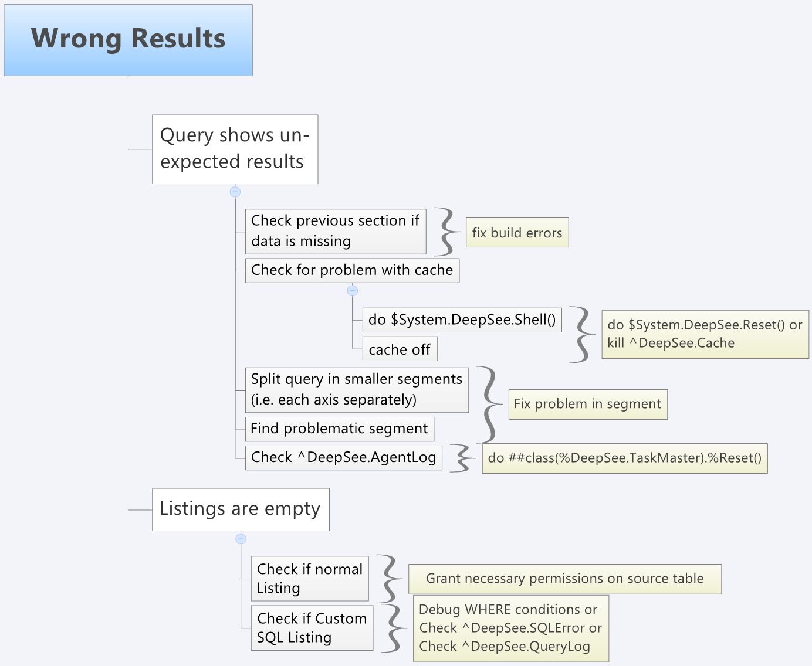This screenshot has height=666, width=812.
Task: Click 'Grant necessary permissions on source table' note
Action: (564, 579)
